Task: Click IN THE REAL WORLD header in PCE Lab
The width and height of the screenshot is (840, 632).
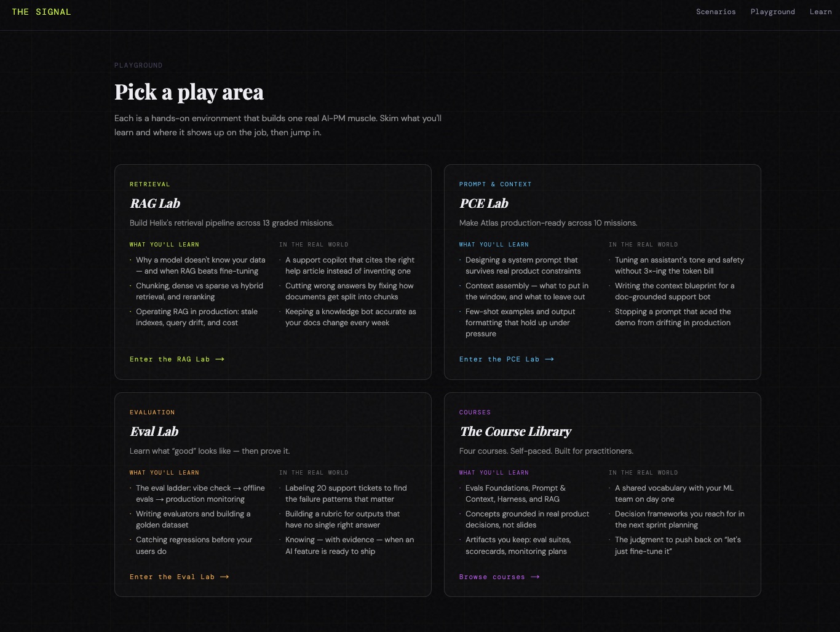Action: click(643, 245)
